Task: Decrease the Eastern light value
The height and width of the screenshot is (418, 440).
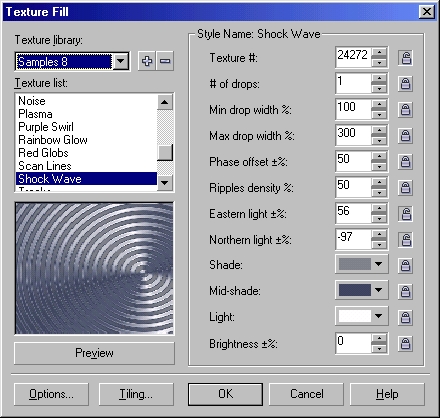Action: click(x=379, y=219)
